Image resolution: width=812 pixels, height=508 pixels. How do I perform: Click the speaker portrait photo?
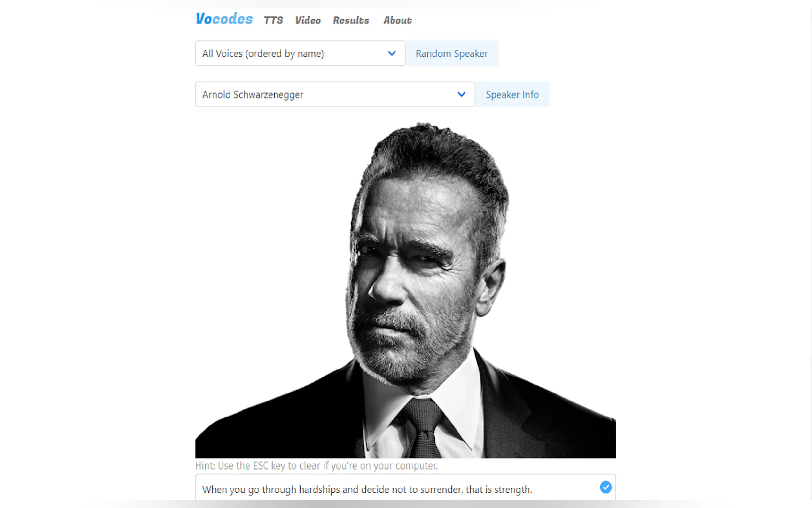pyautogui.click(x=405, y=290)
